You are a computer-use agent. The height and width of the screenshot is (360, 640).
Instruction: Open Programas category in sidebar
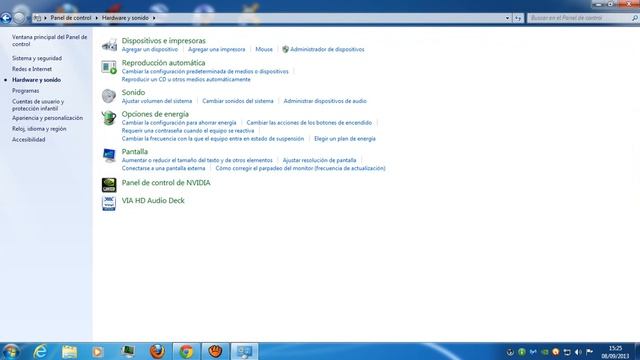coord(25,91)
